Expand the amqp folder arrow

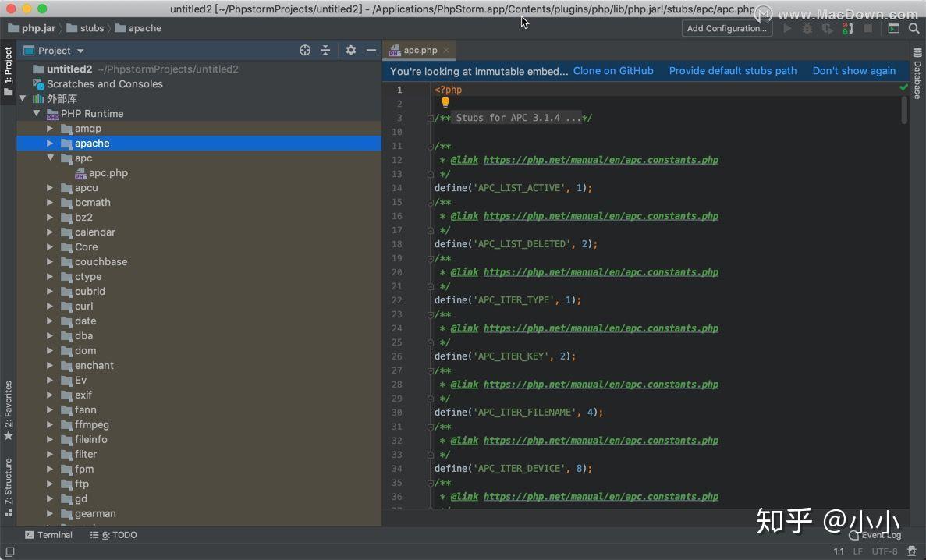click(50, 128)
